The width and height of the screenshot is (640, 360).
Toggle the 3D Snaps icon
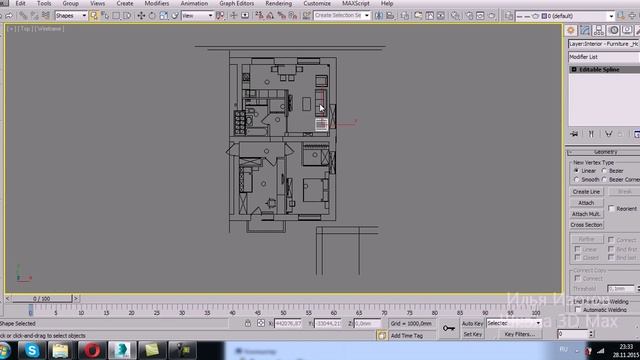[259, 16]
